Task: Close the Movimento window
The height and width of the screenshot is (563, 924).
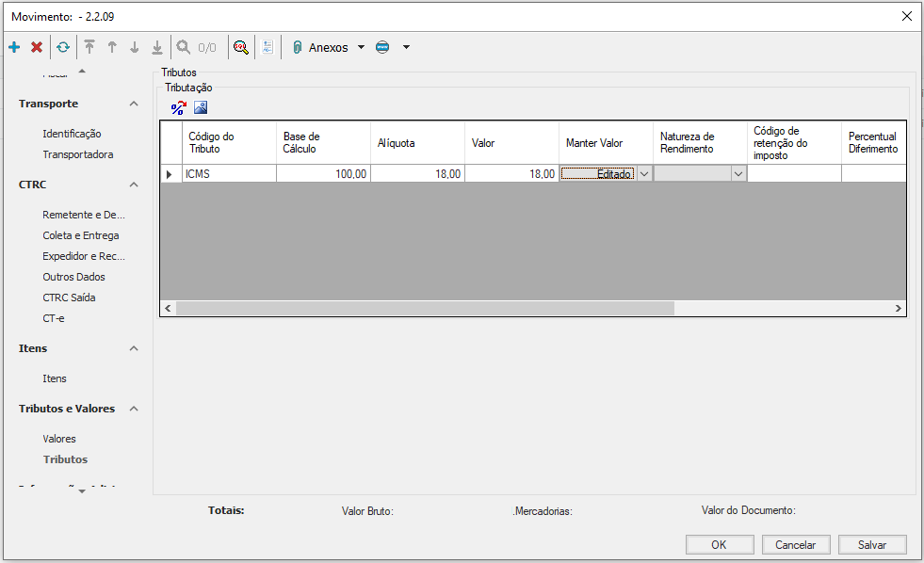Action: tap(907, 17)
